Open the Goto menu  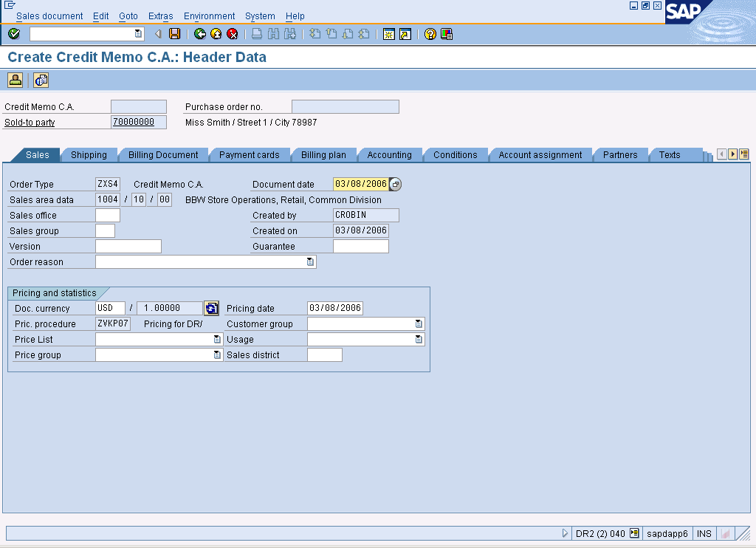[x=128, y=16]
